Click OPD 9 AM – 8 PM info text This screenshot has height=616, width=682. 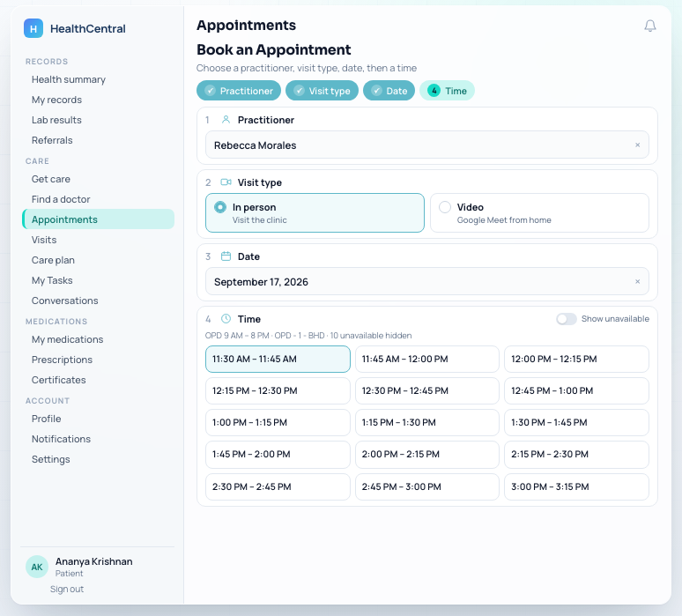click(x=308, y=336)
